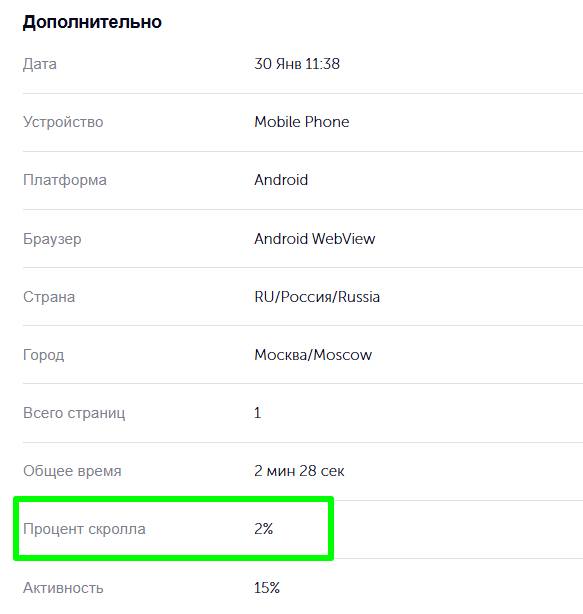Select the Страна label
Viewport: 583px width, 614px height.
coord(49,297)
